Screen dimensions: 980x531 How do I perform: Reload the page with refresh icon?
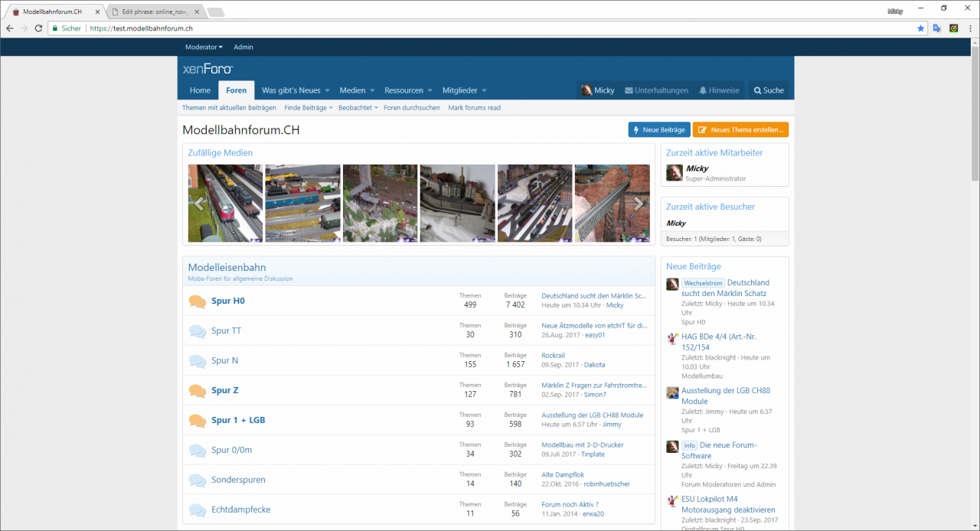(39, 28)
